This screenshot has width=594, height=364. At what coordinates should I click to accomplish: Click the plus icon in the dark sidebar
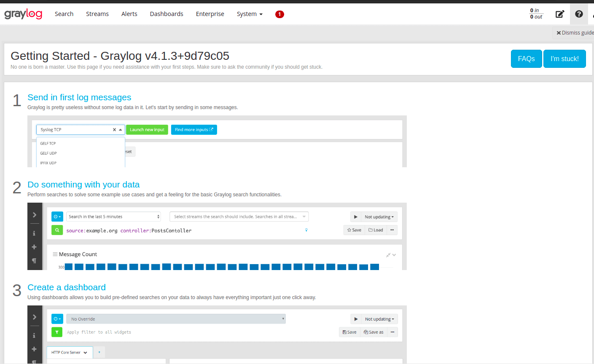(34, 247)
